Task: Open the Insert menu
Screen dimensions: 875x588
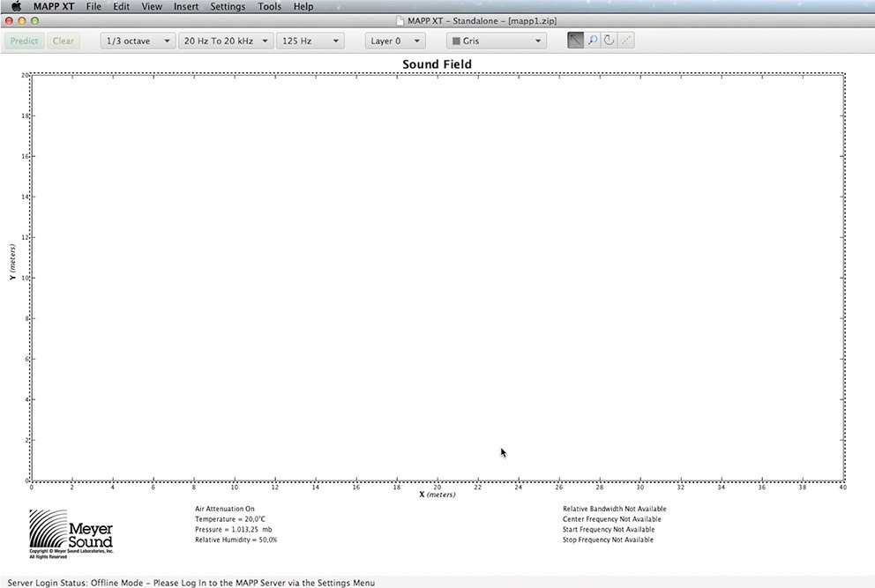Action: (186, 7)
